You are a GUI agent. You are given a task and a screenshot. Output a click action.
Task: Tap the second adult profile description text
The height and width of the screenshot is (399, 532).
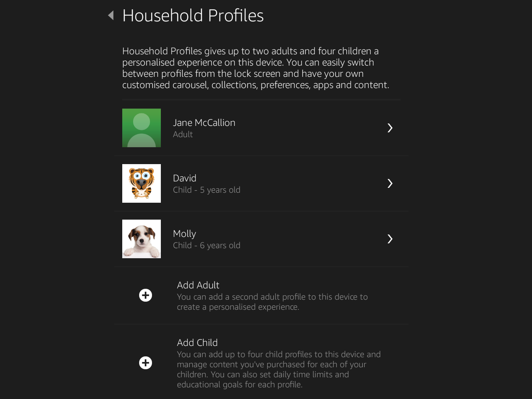tap(272, 302)
